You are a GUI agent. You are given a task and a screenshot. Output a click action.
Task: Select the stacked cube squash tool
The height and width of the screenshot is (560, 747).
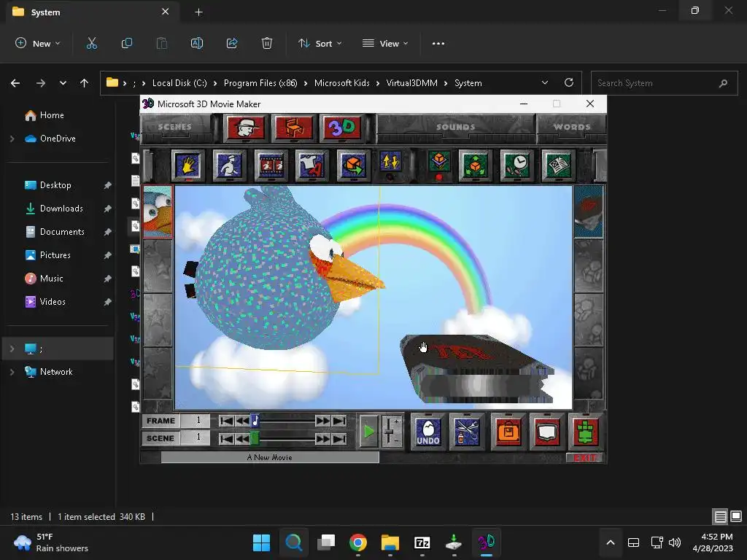coord(438,162)
